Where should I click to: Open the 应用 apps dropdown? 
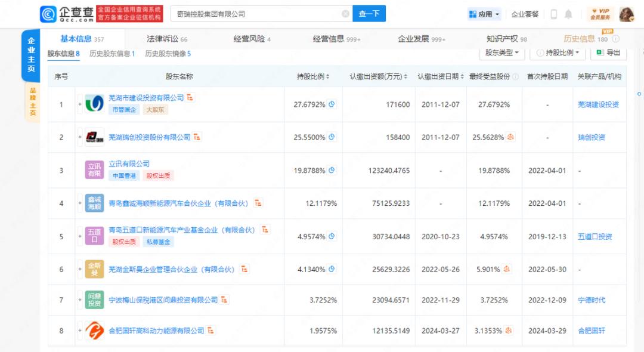coord(484,14)
